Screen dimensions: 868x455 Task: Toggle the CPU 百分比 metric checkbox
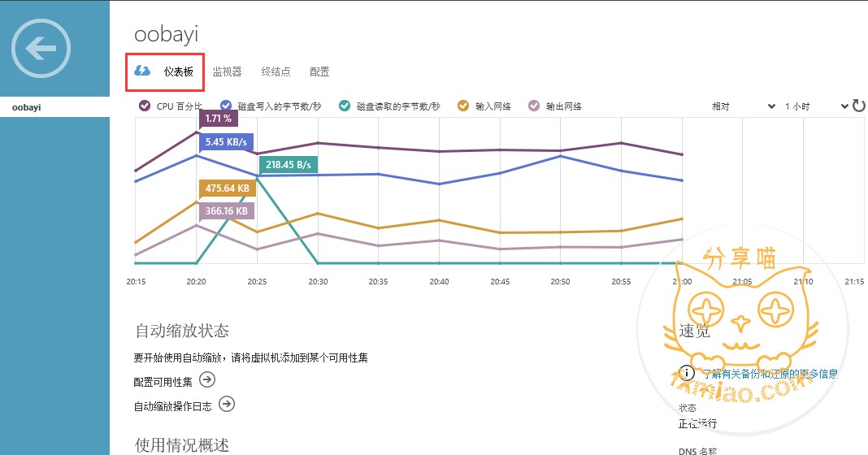(145, 106)
